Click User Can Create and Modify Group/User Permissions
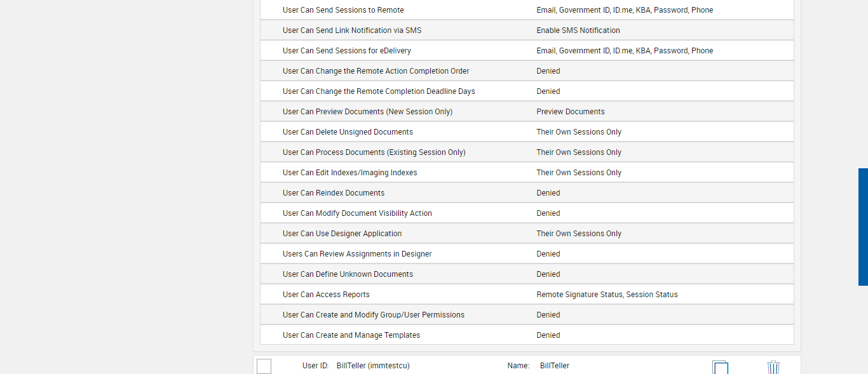Image resolution: width=868 pixels, height=374 pixels. 373,315
